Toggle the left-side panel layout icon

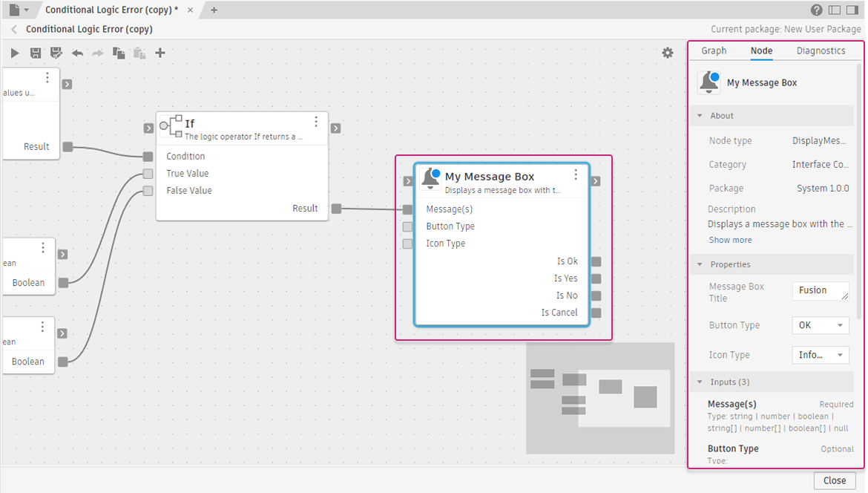[835, 10]
